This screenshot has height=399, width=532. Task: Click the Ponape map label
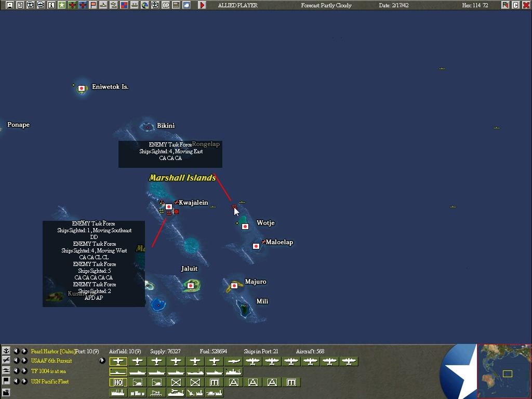(x=19, y=125)
